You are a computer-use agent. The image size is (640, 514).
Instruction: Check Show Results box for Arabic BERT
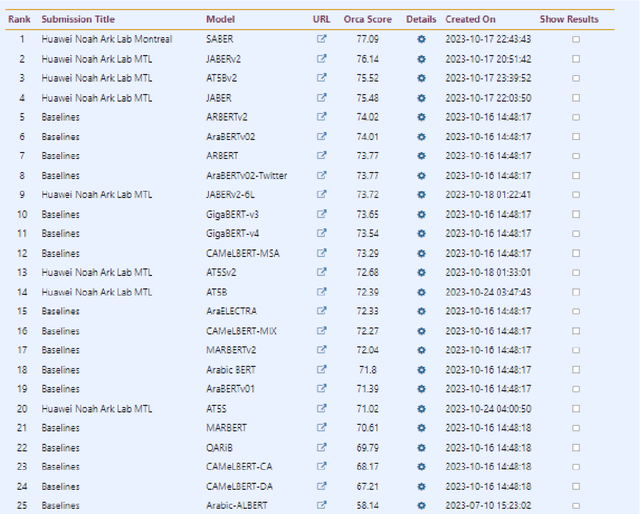(x=575, y=369)
